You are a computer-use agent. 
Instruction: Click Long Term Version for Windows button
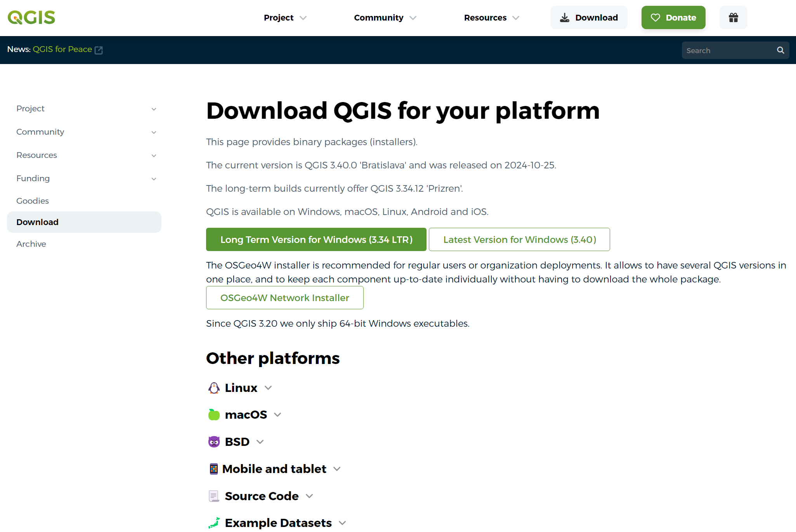coord(316,239)
